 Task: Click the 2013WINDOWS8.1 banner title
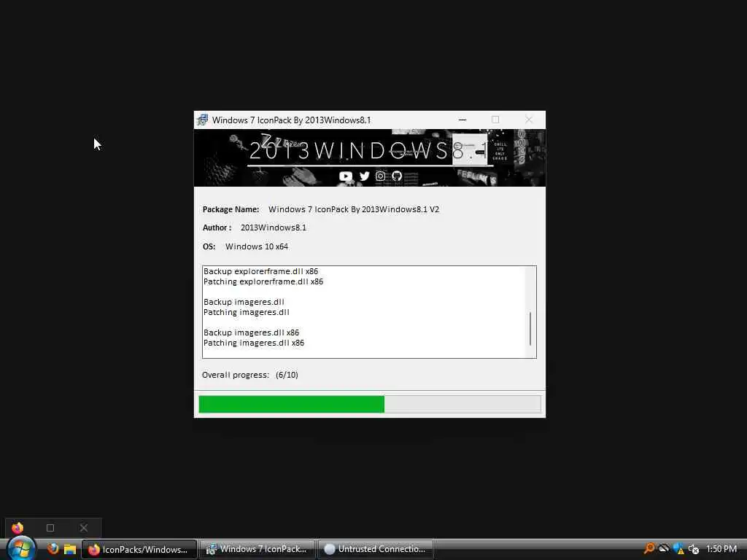[x=368, y=150]
